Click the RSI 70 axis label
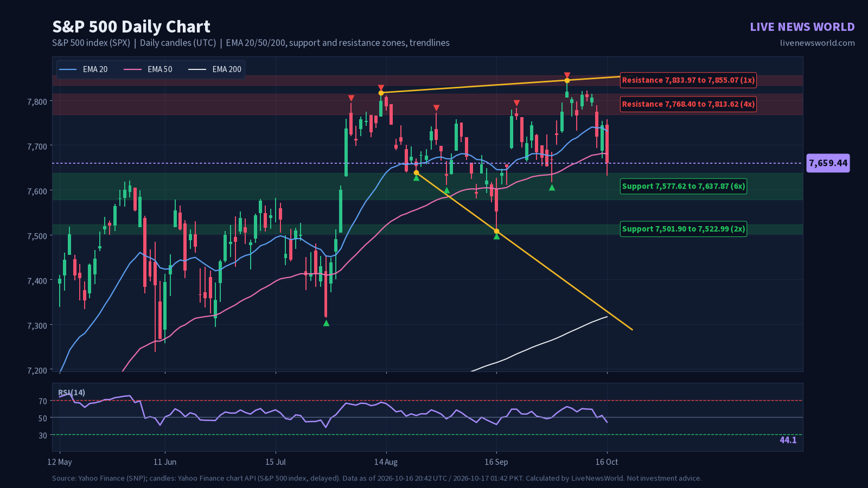The width and height of the screenshot is (868, 488). click(43, 401)
